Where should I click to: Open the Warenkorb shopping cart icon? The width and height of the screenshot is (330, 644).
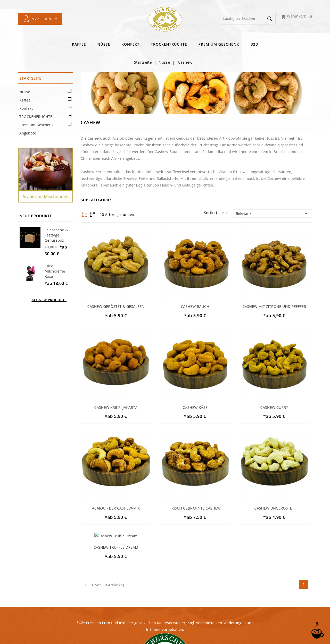[283, 16]
